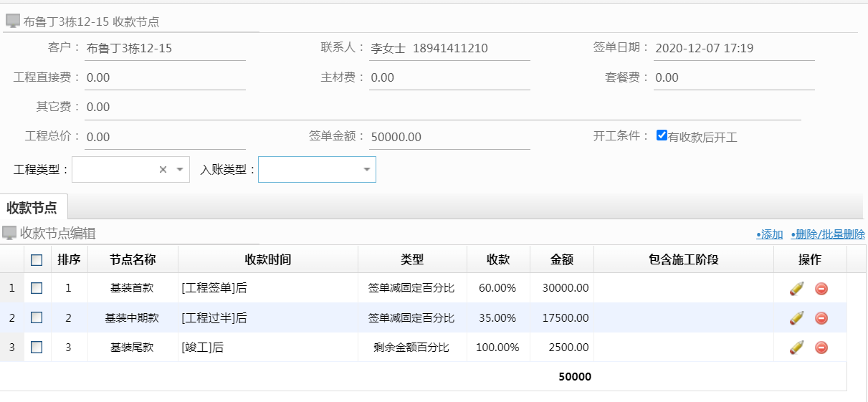
Task: Check the select-all box in table header
Action: 37,259
